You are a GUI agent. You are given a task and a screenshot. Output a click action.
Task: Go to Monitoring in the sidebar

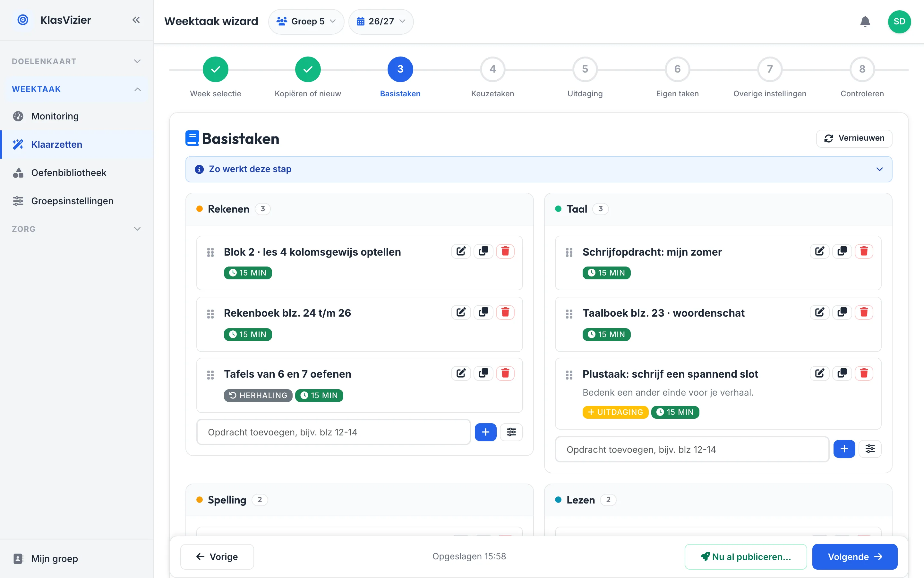[76, 116]
